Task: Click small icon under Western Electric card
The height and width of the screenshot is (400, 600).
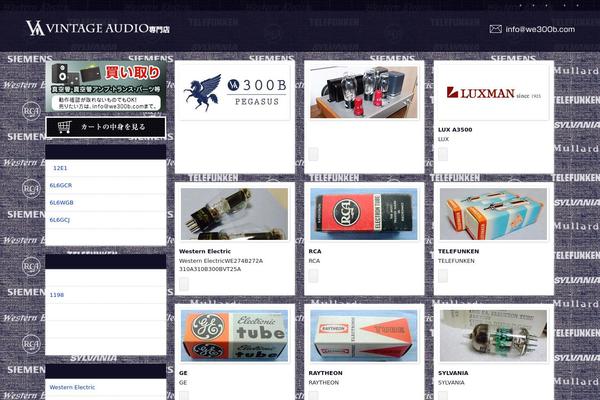Action: click(184, 284)
